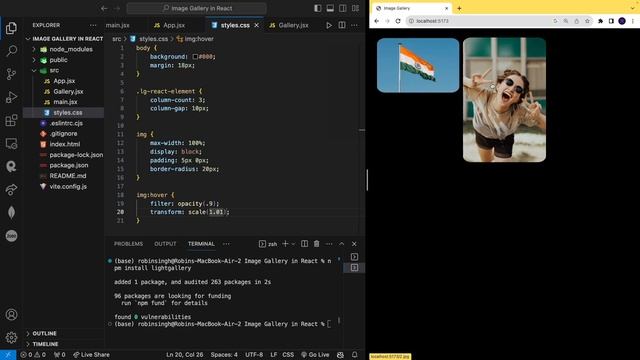Open the Extensions view
640x360 pixels.
(x=11, y=120)
